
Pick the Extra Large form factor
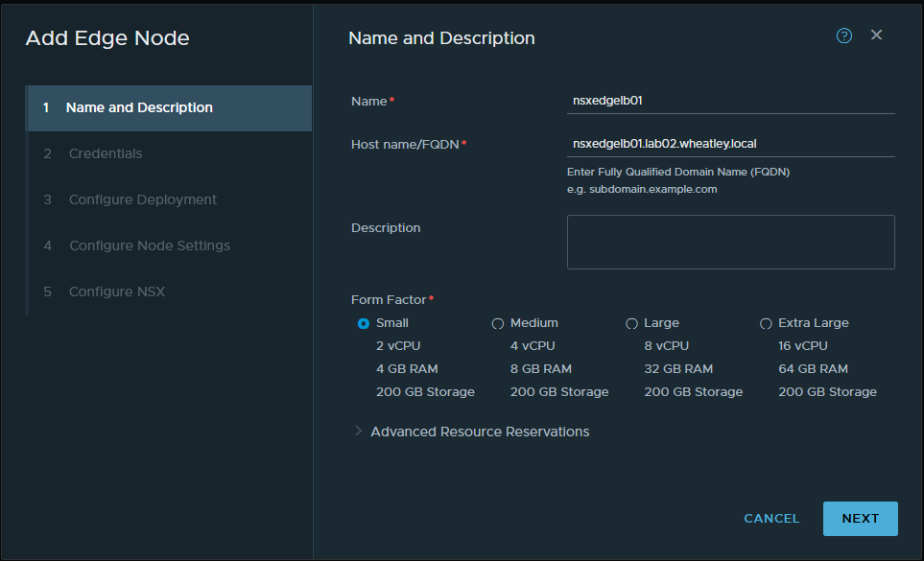click(766, 323)
